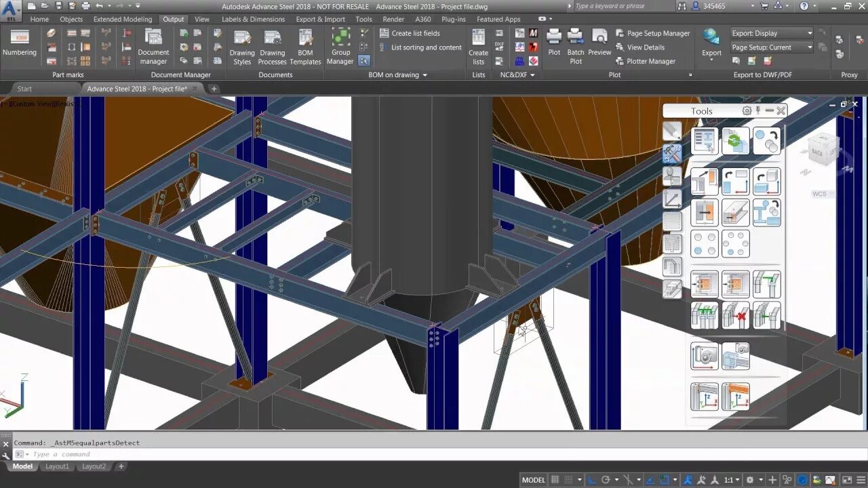Image resolution: width=868 pixels, height=488 pixels.
Task: Click the Open folder icon in quick access toolbar
Action: (x=44, y=6)
